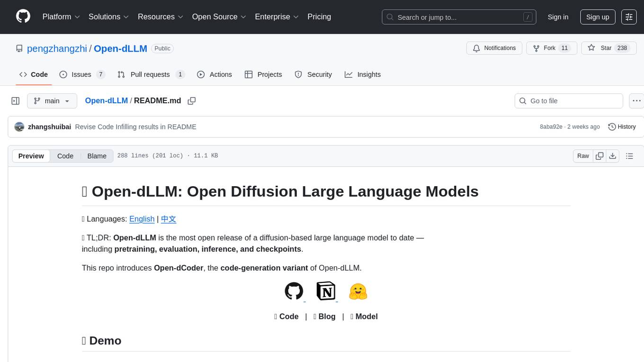Open the GitHub home logo

[x=23, y=17]
